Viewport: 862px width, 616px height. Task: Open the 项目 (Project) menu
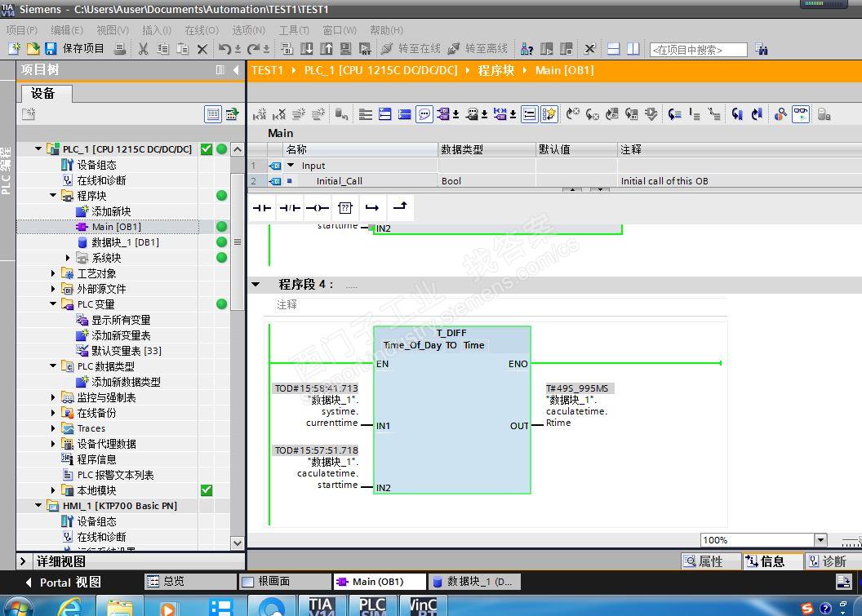[22, 30]
